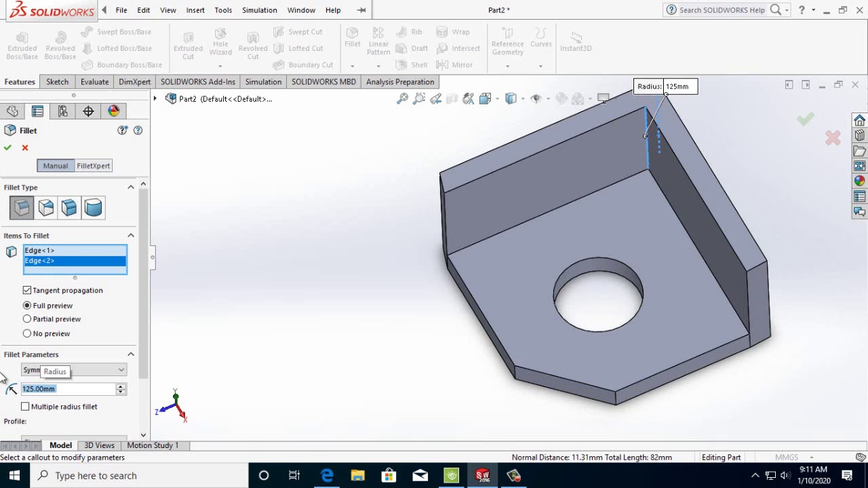Select the Full preview radio button

pyautogui.click(x=27, y=306)
